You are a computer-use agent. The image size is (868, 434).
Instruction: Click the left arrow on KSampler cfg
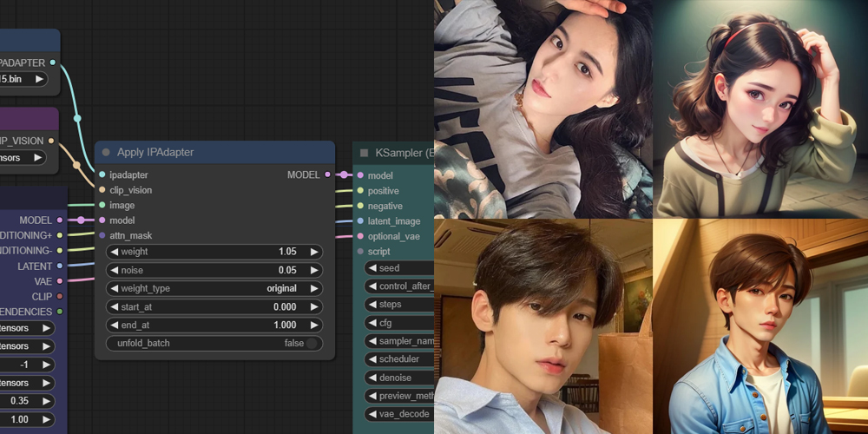[x=372, y=323]
